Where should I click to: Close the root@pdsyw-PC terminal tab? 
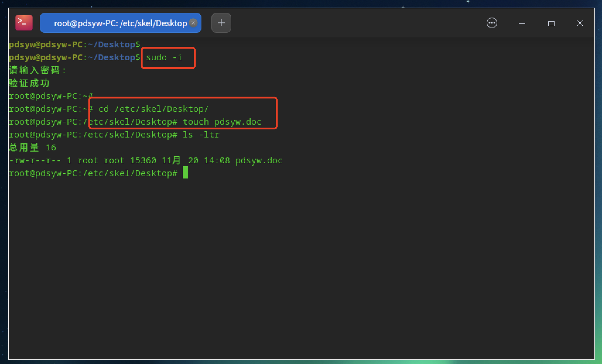tap(193, 23)
